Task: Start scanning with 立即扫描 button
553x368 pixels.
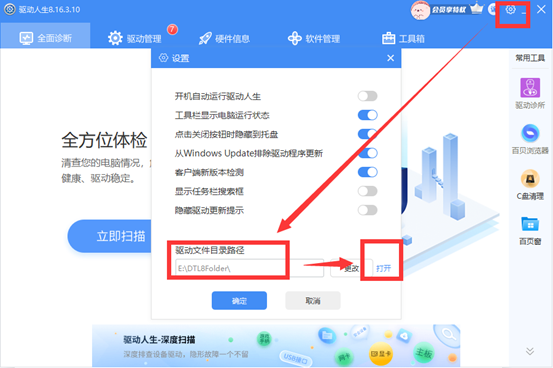Action: [110, 236]
